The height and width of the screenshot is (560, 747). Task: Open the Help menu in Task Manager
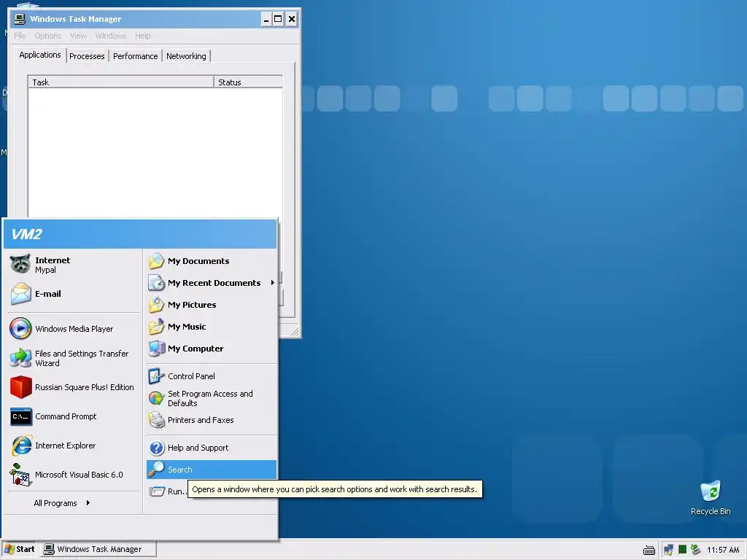coord(142,36)
